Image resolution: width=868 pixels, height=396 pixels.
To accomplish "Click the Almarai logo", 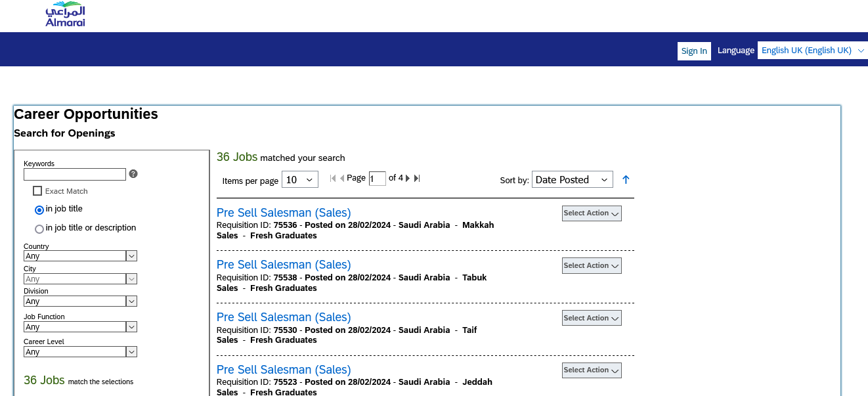I will tap(65, 15).
